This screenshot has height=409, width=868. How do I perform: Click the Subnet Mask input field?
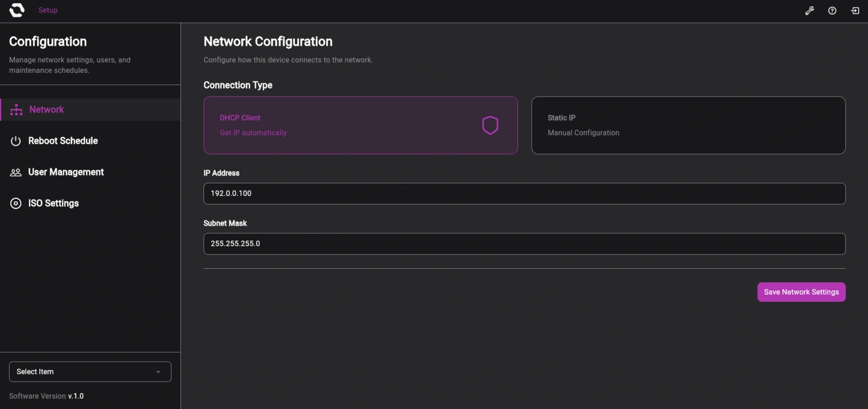[524, 243]
